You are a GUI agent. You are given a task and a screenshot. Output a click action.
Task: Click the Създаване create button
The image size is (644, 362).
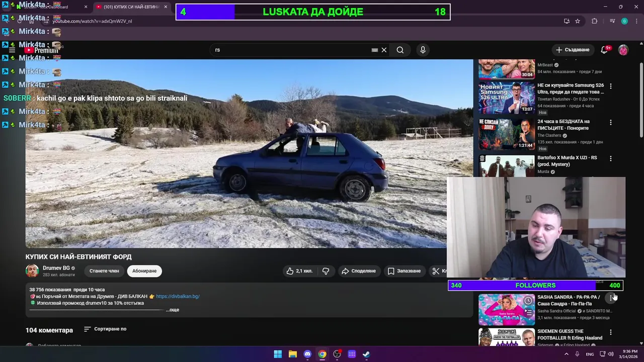[573, 50]
